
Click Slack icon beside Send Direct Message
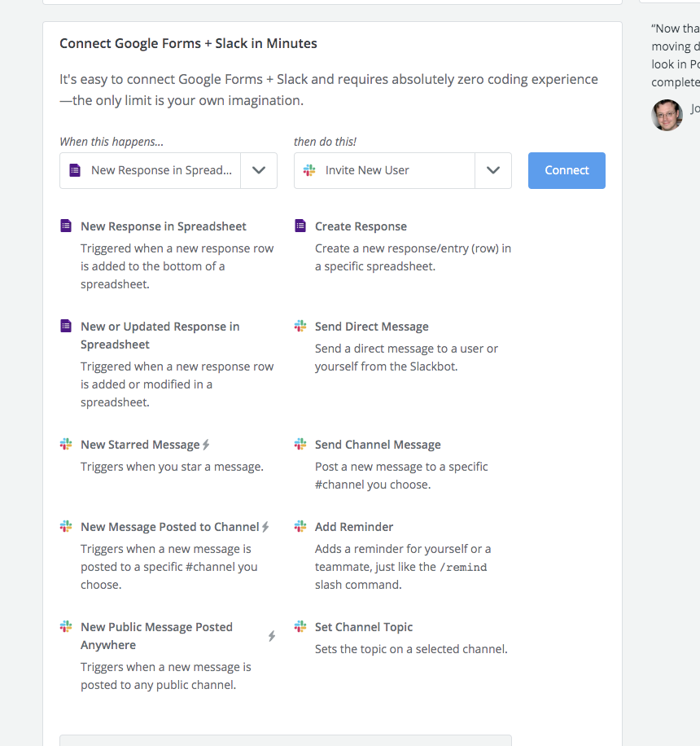(300, 327)
